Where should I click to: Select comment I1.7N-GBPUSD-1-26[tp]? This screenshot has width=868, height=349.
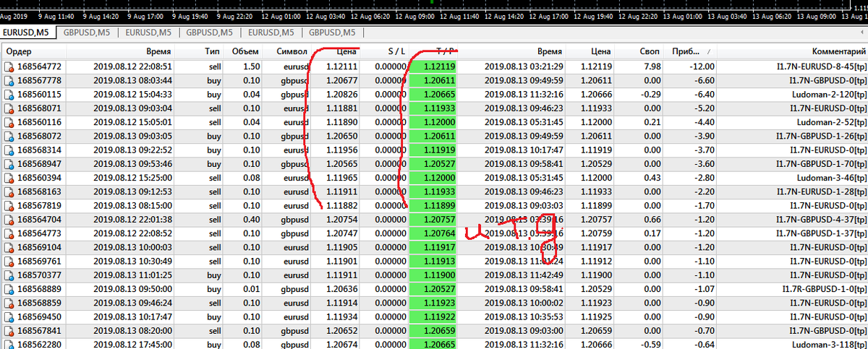click(x=821, y=136)
